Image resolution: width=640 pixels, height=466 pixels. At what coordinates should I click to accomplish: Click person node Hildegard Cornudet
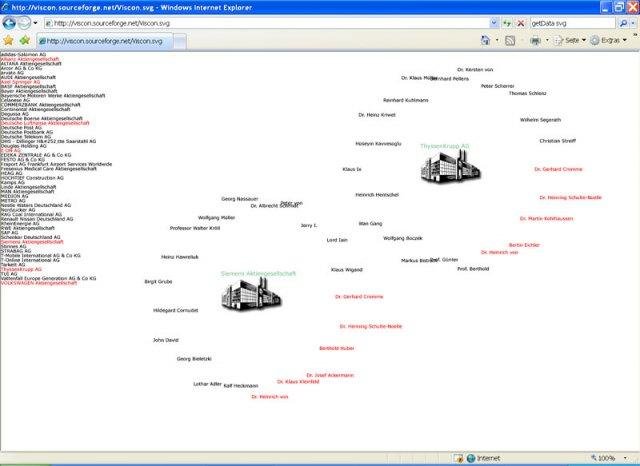click(176, 311)
